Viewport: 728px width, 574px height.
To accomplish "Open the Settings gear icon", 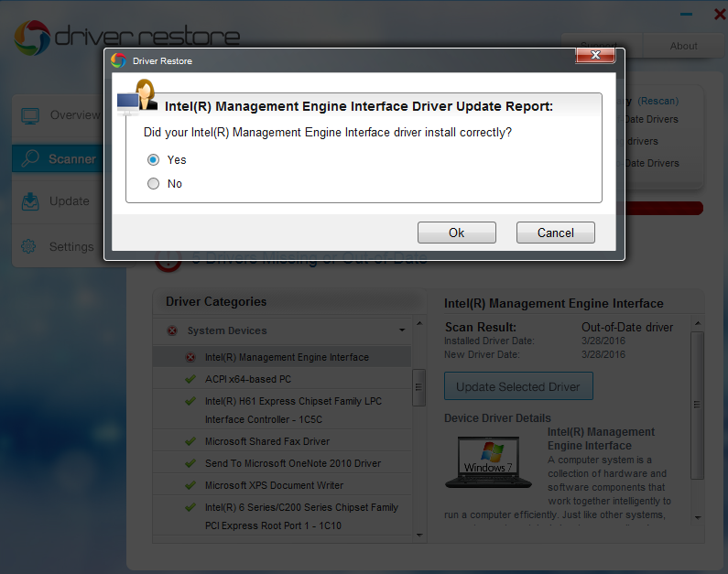I will click(28, 246).
